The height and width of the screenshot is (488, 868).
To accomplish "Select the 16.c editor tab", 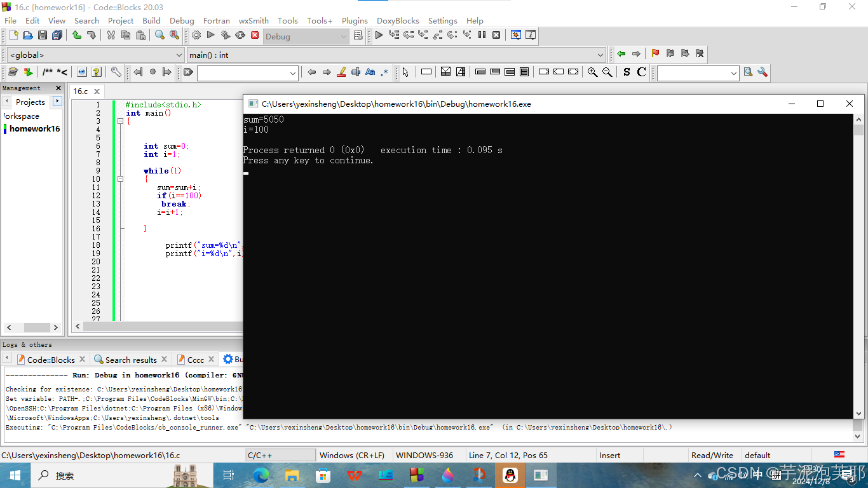I will tap(81, 91).
